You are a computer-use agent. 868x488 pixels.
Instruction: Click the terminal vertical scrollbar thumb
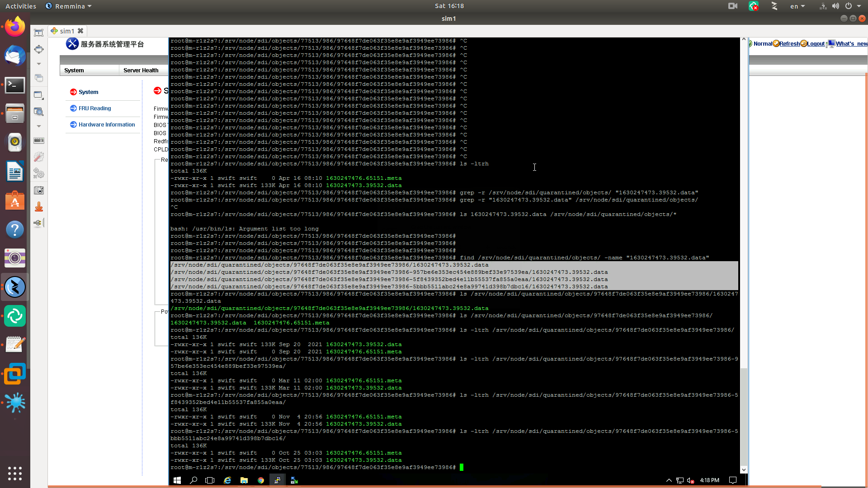coord(744,416)
